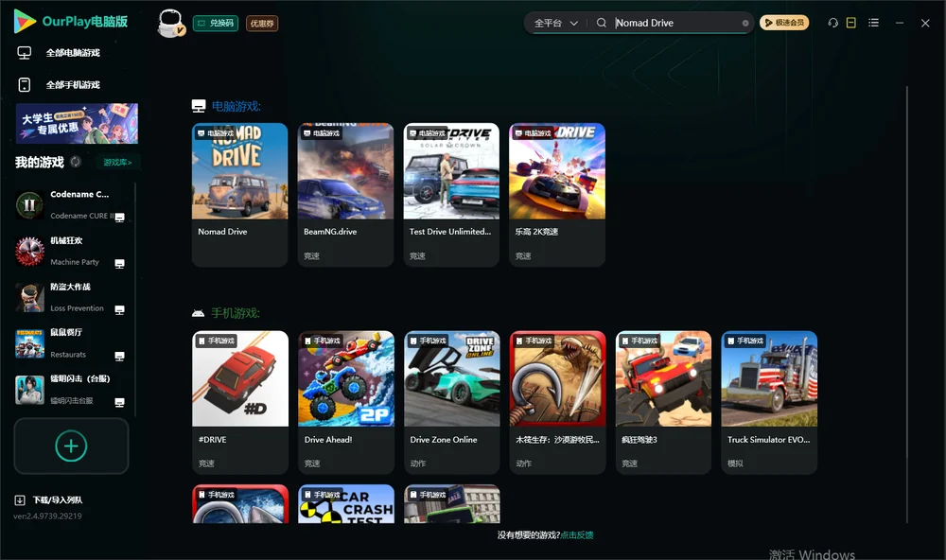Click the monitor icon beside 电脑游戏 heading
The width and height of the screenshot is (946, 560).
[x=199, y=106]
